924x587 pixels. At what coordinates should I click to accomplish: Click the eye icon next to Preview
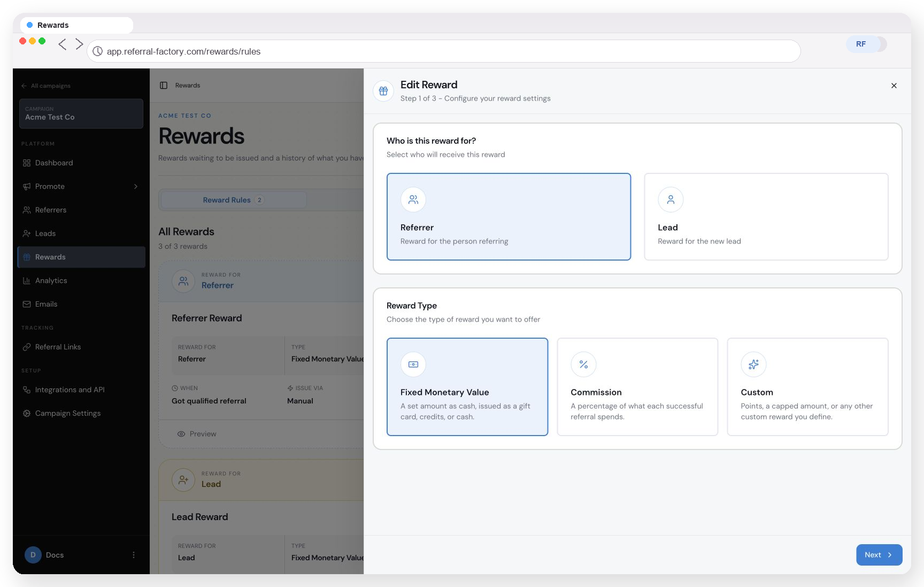click(181, 434)
